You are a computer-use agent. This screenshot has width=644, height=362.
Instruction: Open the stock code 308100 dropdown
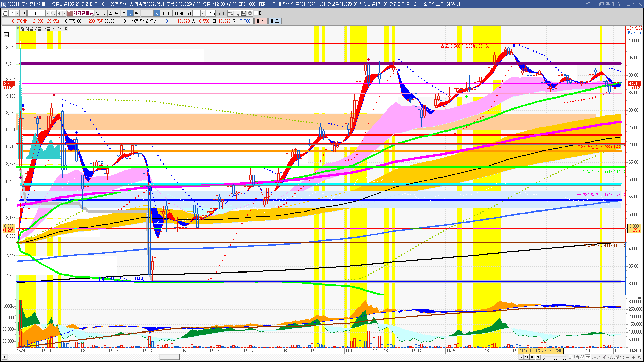click(48, 13)
